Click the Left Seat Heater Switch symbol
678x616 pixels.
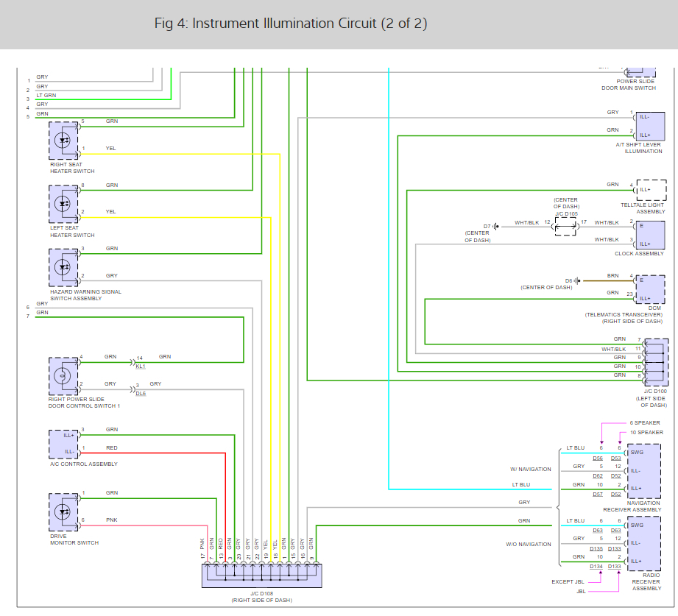pos(63,204)
